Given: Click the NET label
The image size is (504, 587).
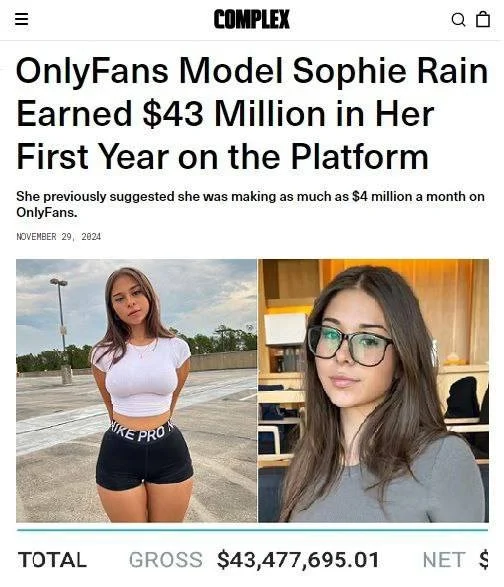Looking at the screenshot, I should coord(444,560).
